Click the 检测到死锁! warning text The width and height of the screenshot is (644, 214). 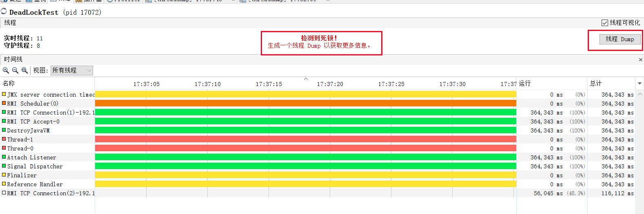click(319, 38)
